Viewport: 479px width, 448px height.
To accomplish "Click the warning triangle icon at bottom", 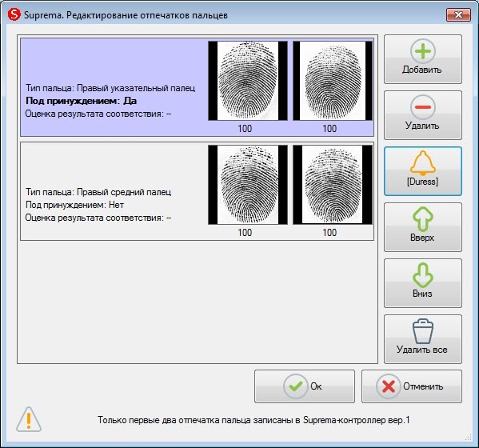I will (29, 419).
